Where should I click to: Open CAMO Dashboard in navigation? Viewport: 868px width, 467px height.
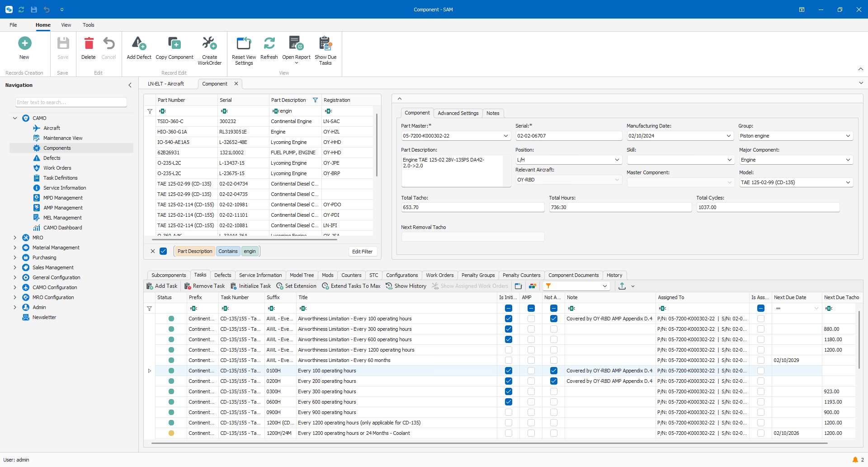pyautogui.click(x=62, y=228)
